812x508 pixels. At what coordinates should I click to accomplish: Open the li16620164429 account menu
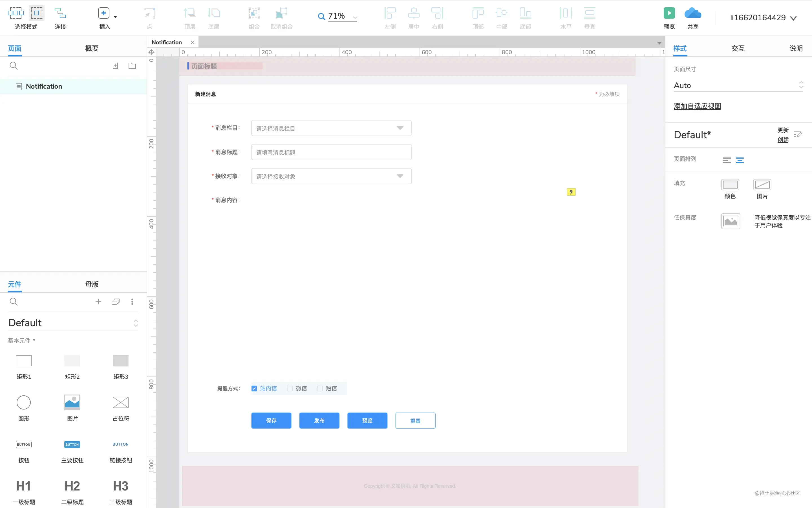[763, 18]
